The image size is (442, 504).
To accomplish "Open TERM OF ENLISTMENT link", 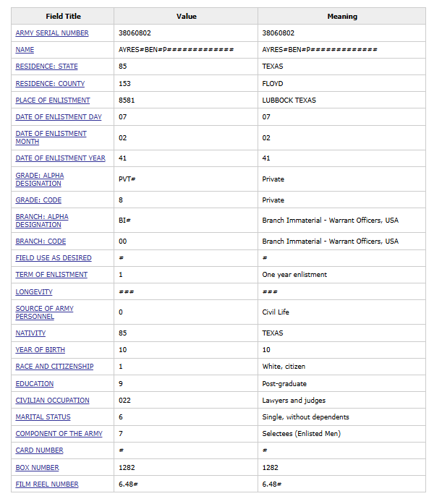I will coord(51,275).
